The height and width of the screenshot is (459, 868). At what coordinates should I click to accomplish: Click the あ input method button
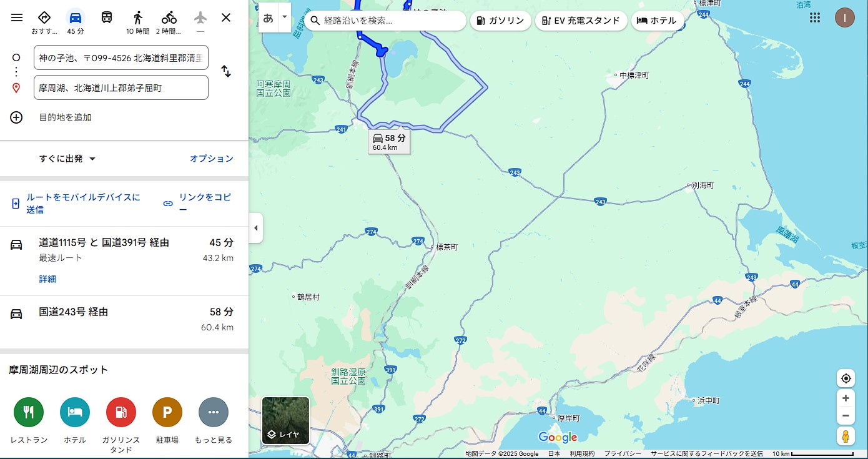pyautogui.click(x=268, y=17)
